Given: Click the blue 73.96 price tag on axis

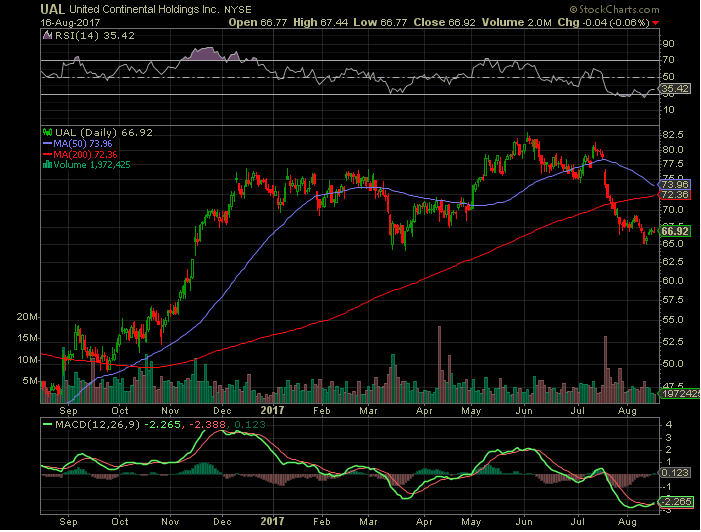Looking at the screenshot, I should [x=676, y=184].
